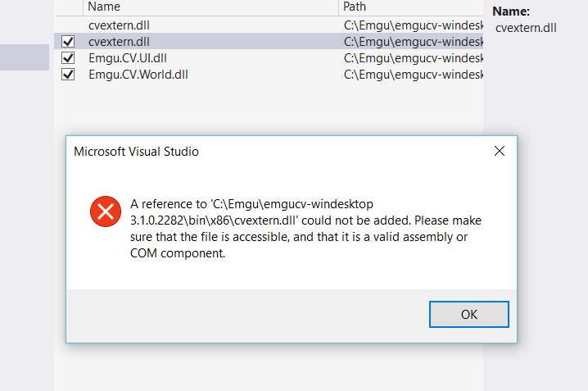588x391 pixels.
Task: Click the path of Emgu.CV.World.dll
Action: tap(414, 75)
